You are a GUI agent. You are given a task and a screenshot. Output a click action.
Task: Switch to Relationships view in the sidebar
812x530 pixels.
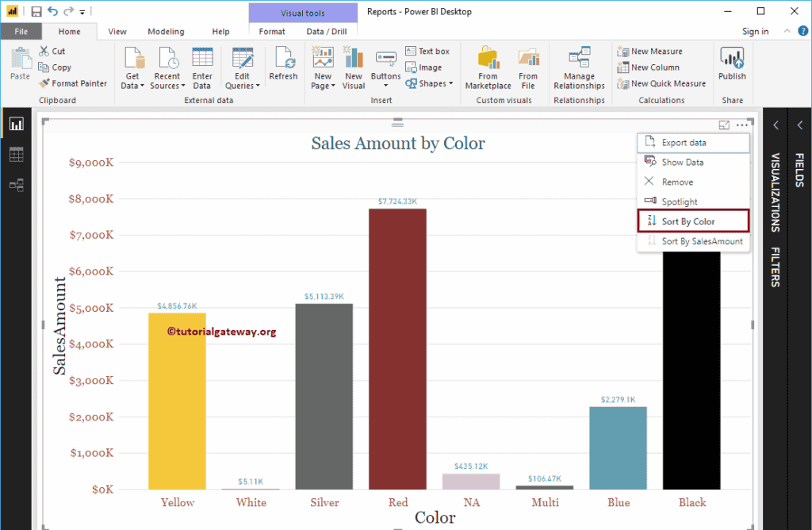(17, 185)
